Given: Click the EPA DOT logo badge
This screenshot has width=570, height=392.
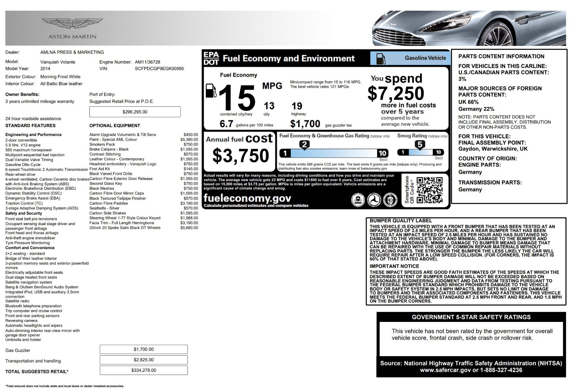Looking at the screenshot, I should (x=211, y=58).
